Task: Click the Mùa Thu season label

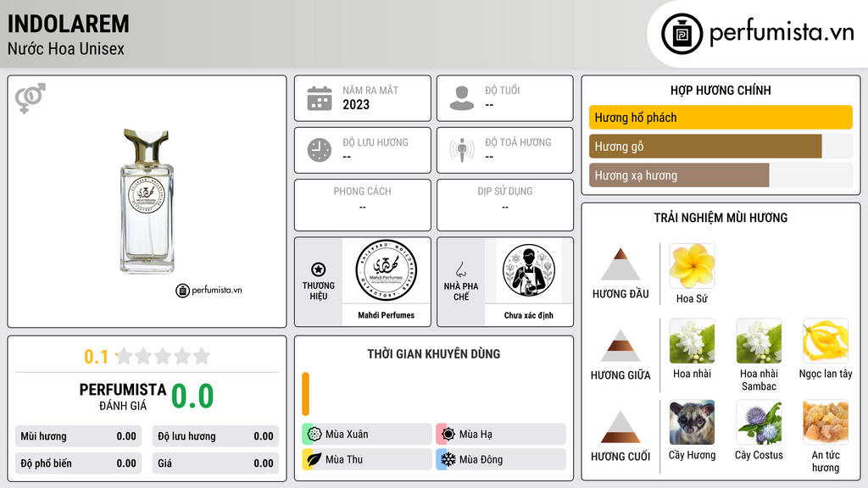Action: coord(344,459)
